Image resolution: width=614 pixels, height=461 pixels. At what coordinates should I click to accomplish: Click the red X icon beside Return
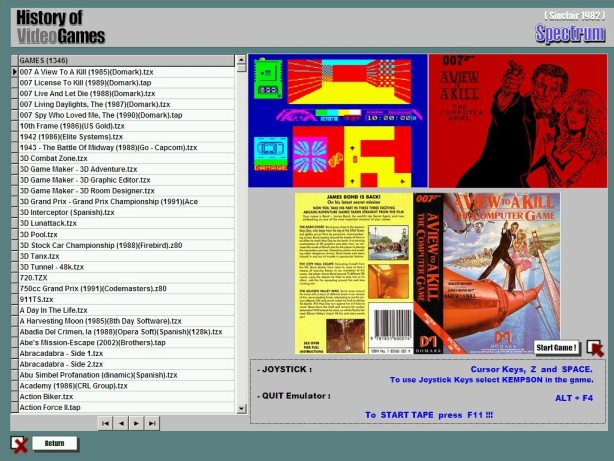(x=19, y=444)
